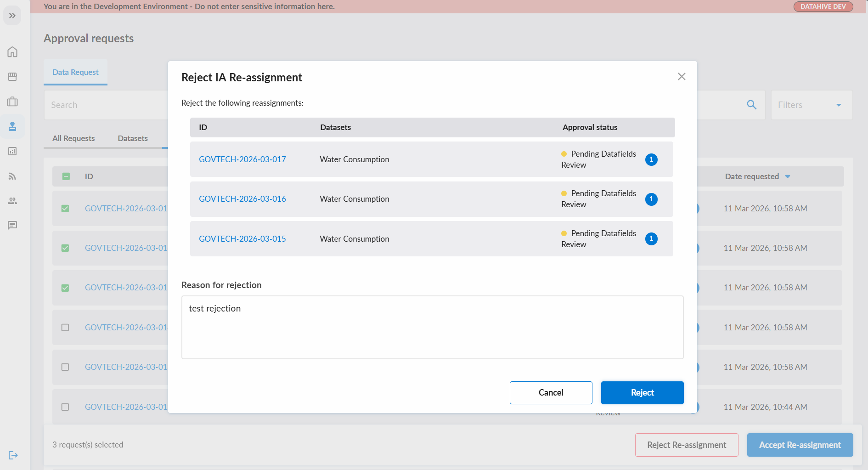Image resolution: width=868 pixels, height=470 pixels.
Task: Open the Filters dropdown
Action: point(812,105)
